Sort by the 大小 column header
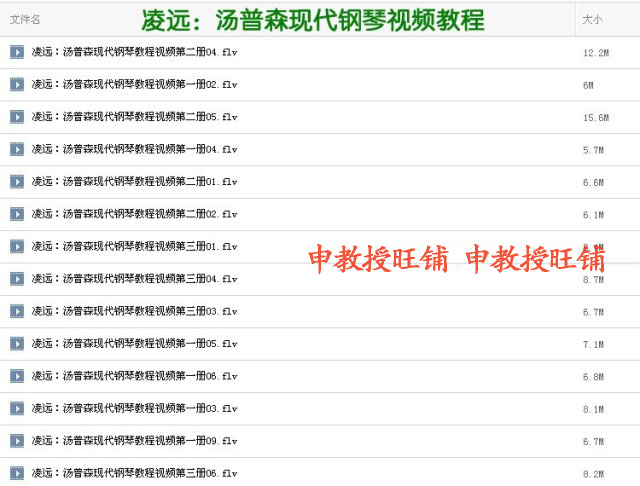Screen dimensions: 640x486 tap(592, 20)
